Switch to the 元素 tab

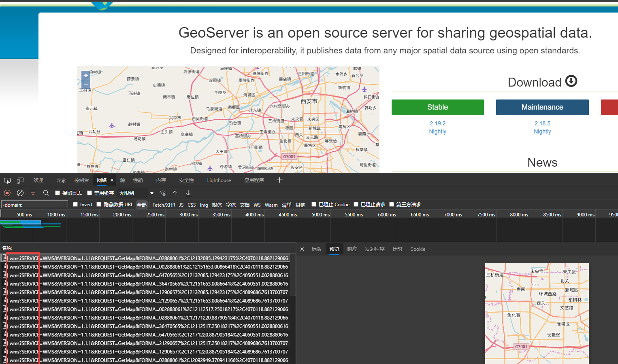point(61,180)
